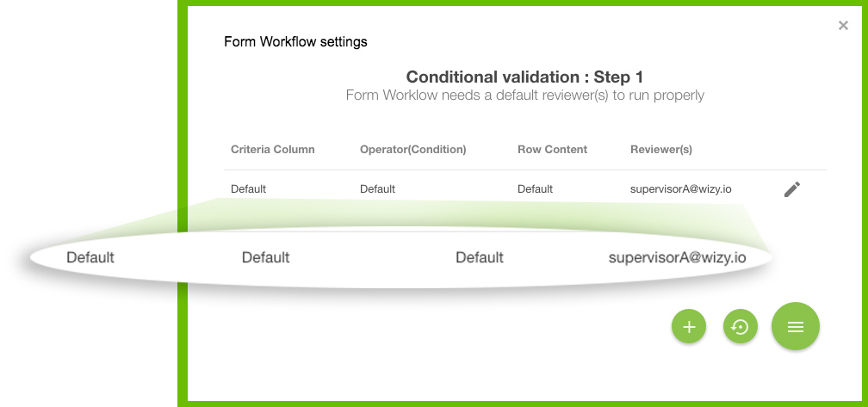Click the Form Workflow settings title
Viewport: 868px width, 407px height.
295,42
